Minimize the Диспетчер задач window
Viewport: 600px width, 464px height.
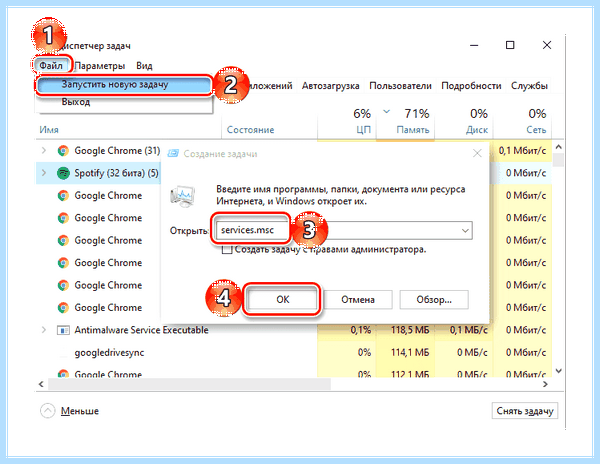474,45
